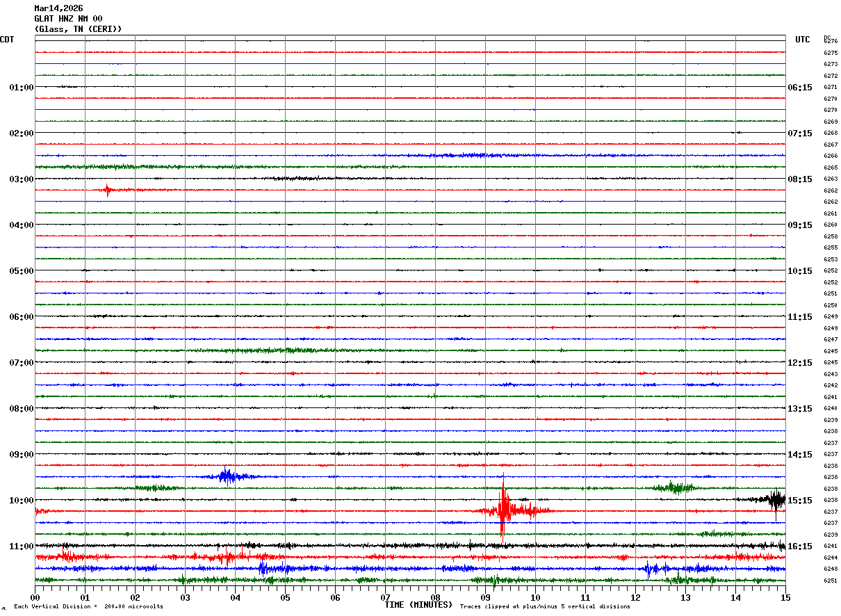
Task: Click the black burst ending the 10:00 trace
Action: [x=774, y=501]
